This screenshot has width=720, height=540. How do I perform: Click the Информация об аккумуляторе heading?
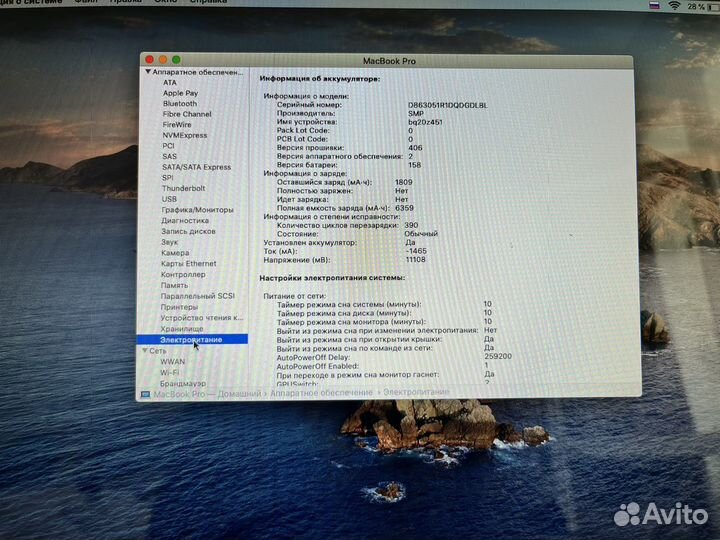click(320, 79)
